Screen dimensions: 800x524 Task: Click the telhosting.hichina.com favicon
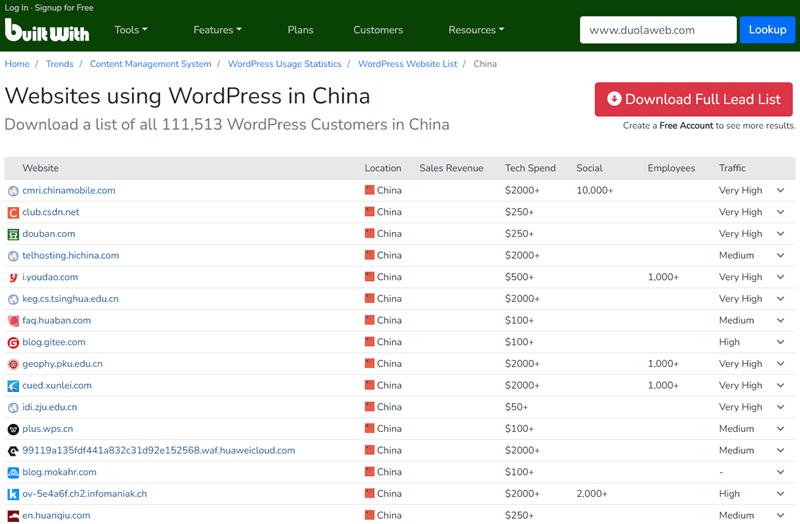coord(13,256)
